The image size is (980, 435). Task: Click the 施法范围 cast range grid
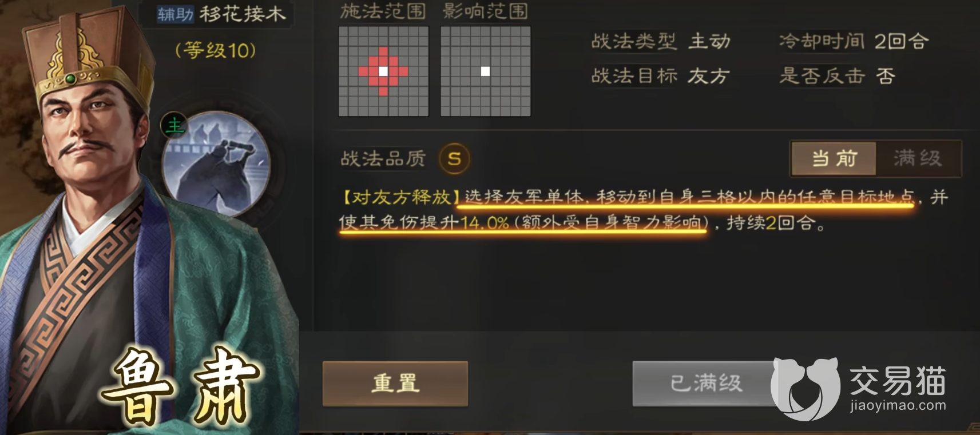point(383,71)
